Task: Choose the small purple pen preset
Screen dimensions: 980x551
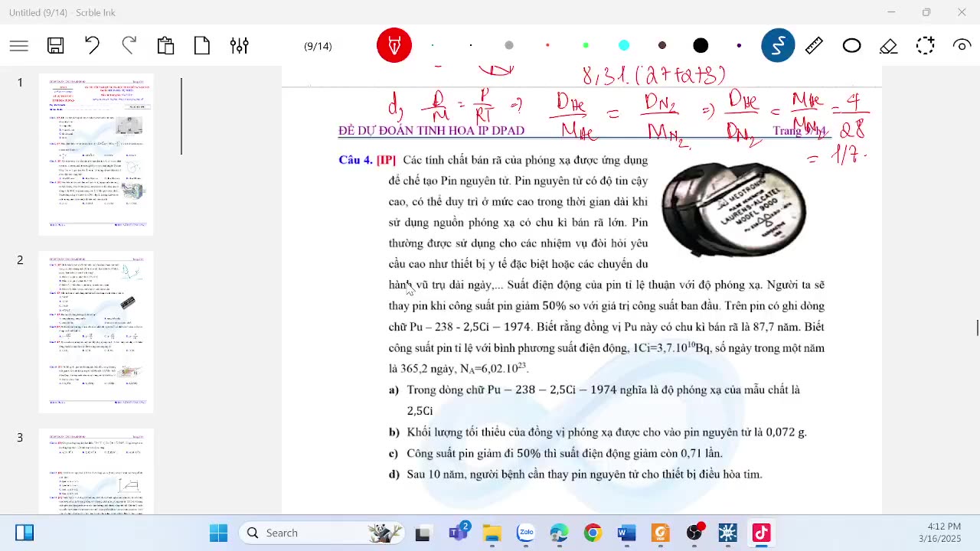Action: pyautogui.click(x=739, y=46)
